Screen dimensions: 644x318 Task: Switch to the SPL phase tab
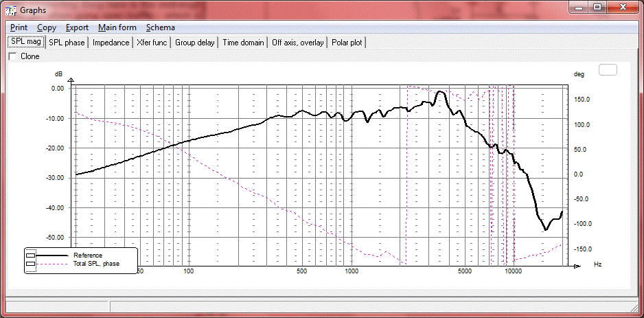pos(67,43)
